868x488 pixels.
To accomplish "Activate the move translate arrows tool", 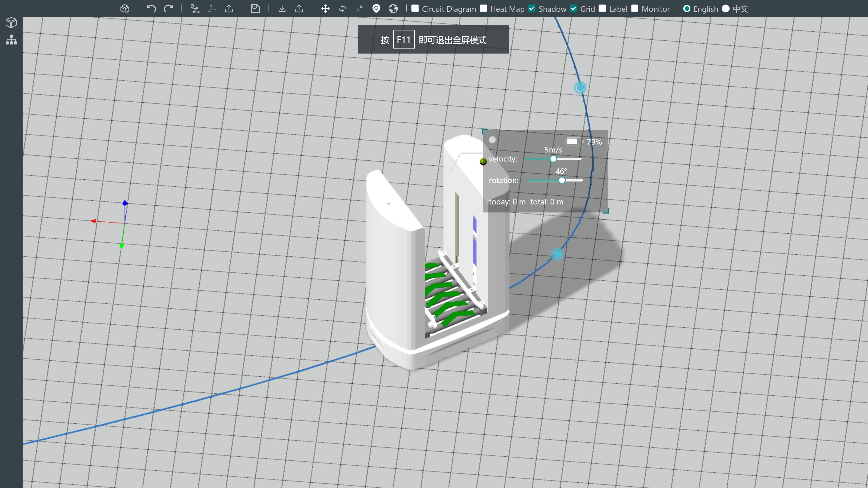I will pyautogui.click(x=325, y=9).
